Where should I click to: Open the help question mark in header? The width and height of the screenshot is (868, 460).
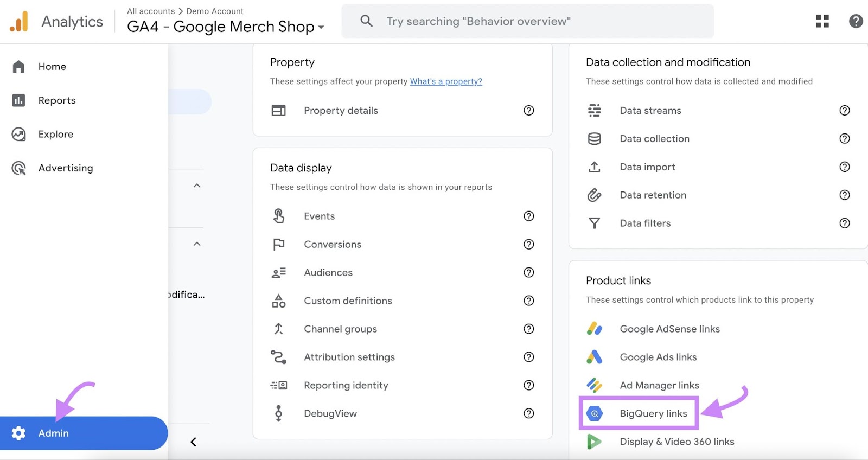click(x=856, y=21)
